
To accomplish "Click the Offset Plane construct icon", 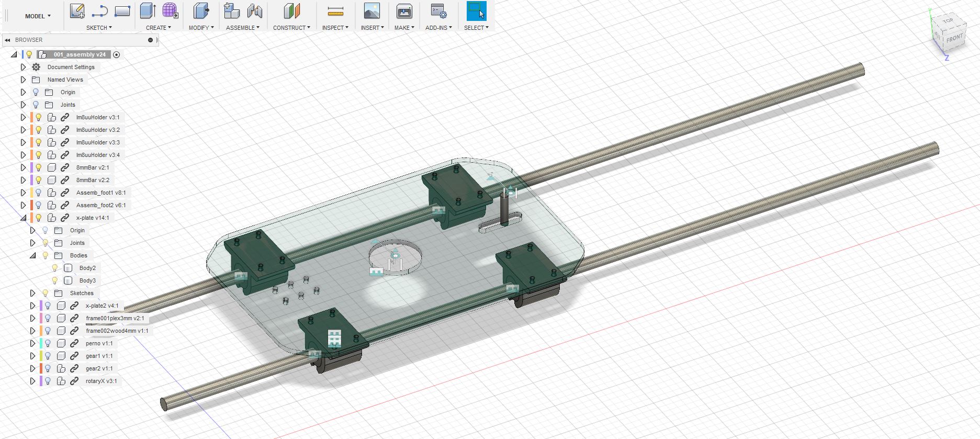I will point(292,11).
